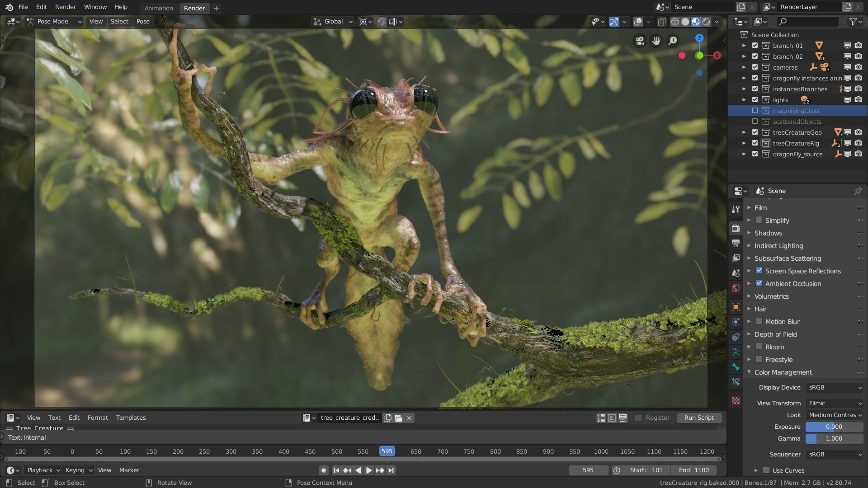Image resolution: width=868 pixels, height=488 pixels.
Task: Switch to the Animation workspace tab
Action: coord(159,8)
